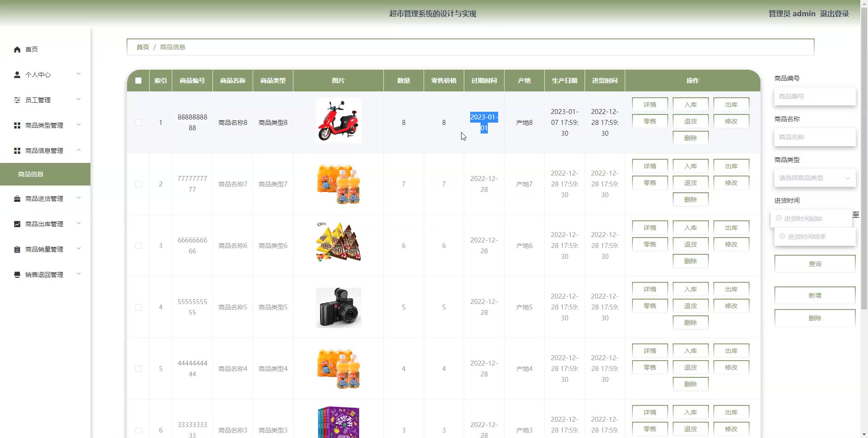
Task: Click the 进货时间结束 date field
Action: point(815,237)
